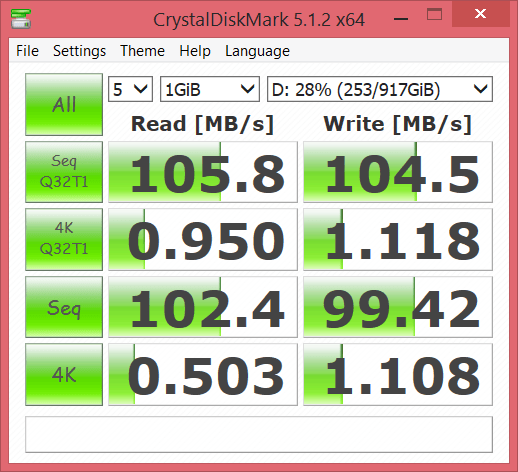The width and height of the screenshot is (518, 472).
Task: Click the Seq Q32T1 write result 104.5
Action: [398, 172]
